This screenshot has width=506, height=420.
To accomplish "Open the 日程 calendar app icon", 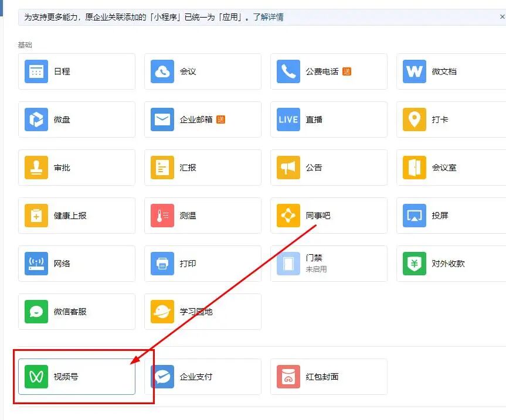I will (36, 71).
